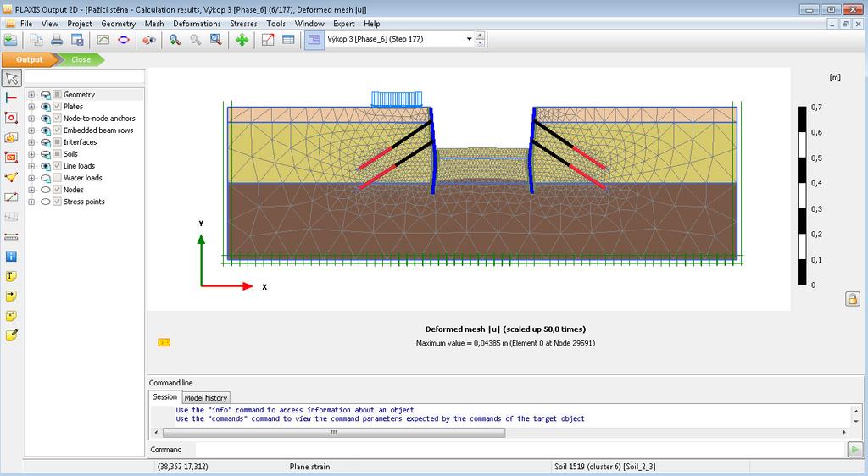Screen dimensions: 868x476
Task: Click the zoom to window magnifier icon
Action: tap(216, 40)
